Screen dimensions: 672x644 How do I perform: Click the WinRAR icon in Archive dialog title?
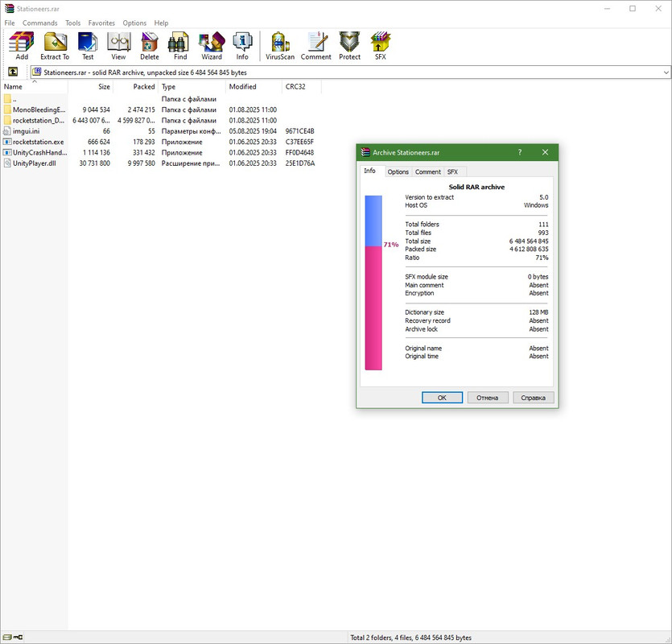pos(365,152)
